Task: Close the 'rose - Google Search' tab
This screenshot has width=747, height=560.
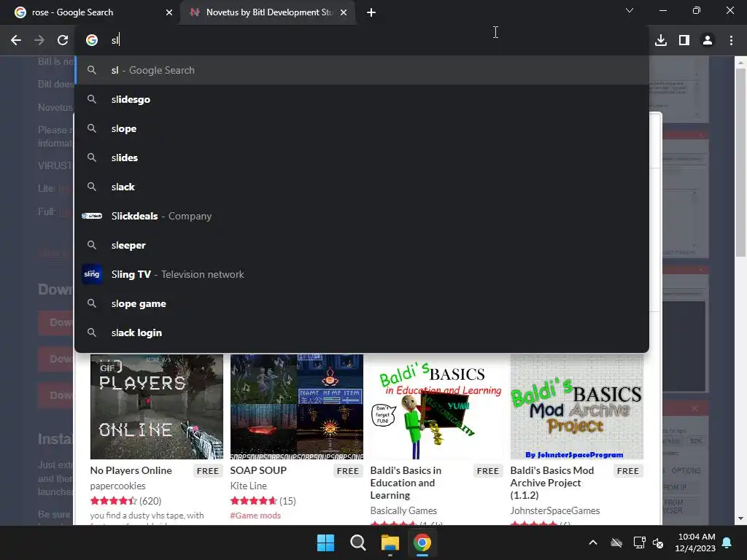Action: point(169,12)
